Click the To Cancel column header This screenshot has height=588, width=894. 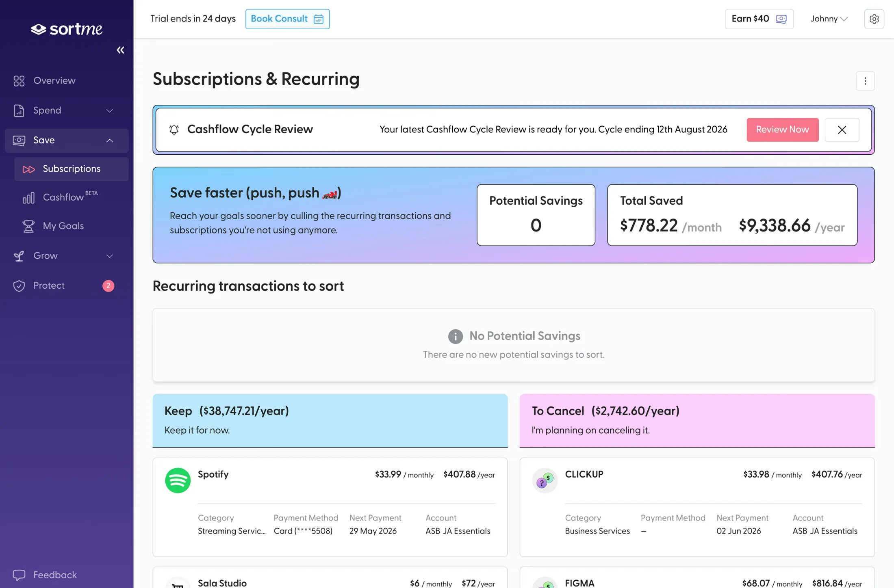(697, 421)
